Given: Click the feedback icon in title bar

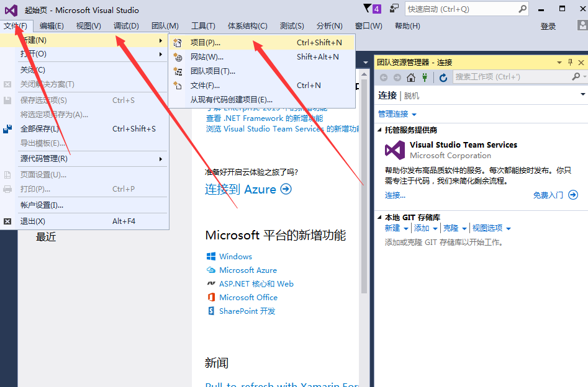Looking at the screenshot, I should pyautogui.click(x=394, y=8).
